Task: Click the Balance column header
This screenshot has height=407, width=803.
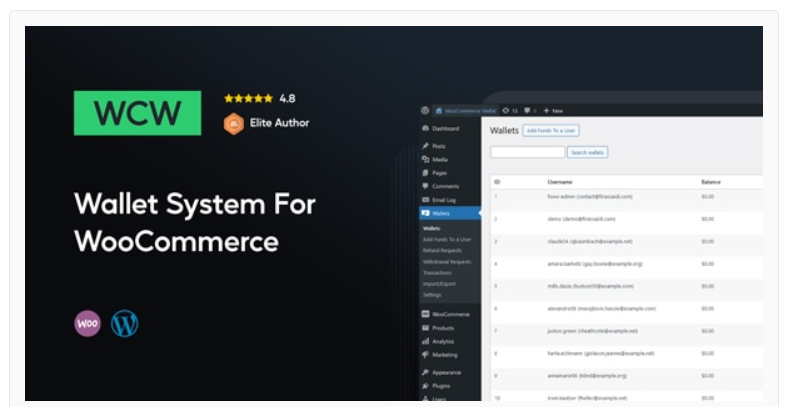Action: tap(711, 182)
